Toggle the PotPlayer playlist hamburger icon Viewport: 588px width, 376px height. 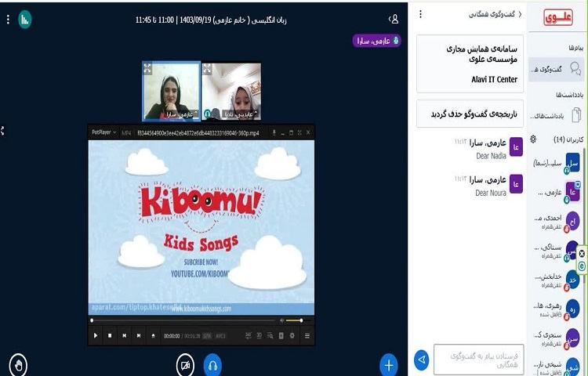coord(307,335)
